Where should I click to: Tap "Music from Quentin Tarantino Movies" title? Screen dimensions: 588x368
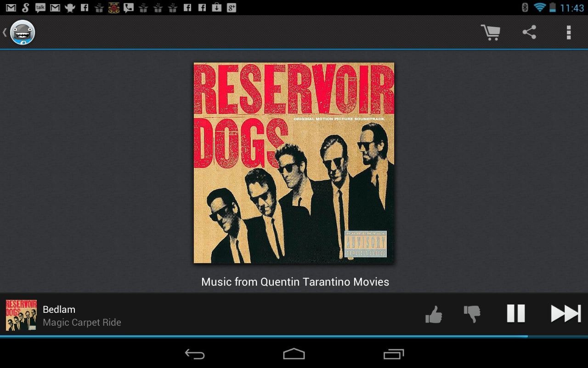point(294,282)
